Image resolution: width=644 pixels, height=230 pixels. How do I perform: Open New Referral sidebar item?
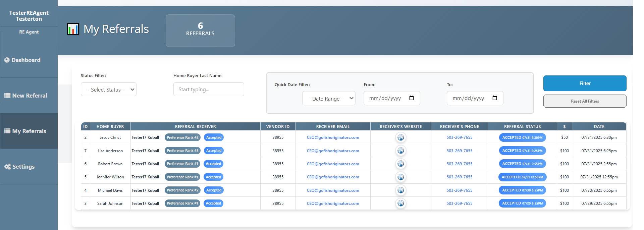tap(29, 96)
